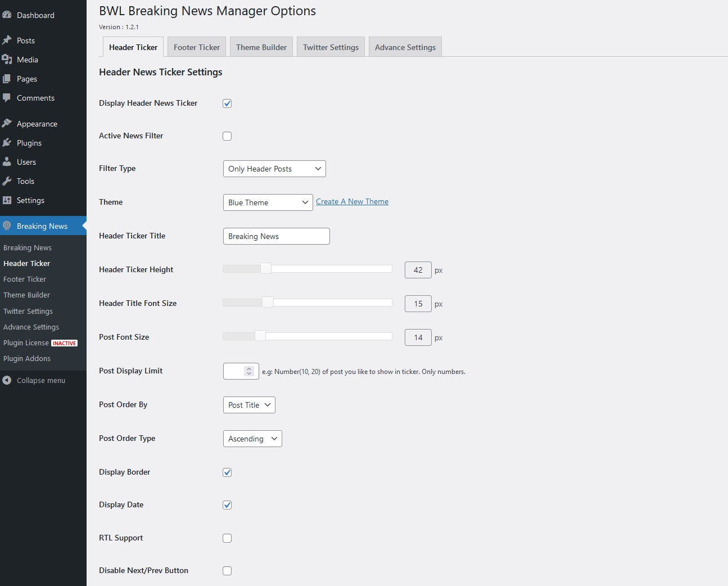Open the Filter Type dropdown
728x586 pixels.
click(x=274, y=169)
